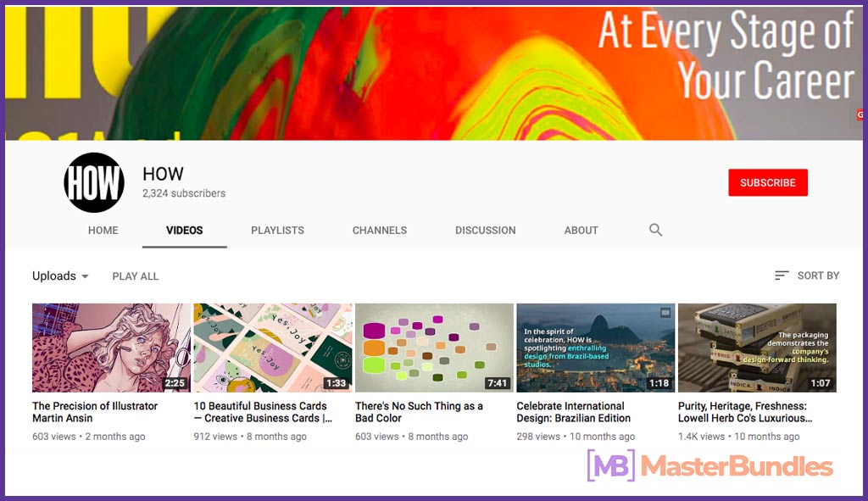Click '298 views • 10 months ago' text
This screenshot has height=501, width=868.
[576, 437]
